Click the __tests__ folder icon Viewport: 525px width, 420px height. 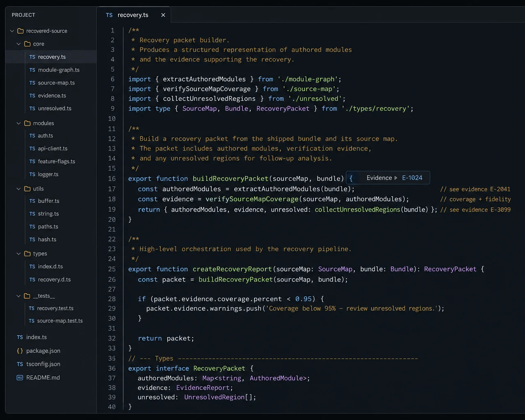pyautogui.click(x=27, y=296)
